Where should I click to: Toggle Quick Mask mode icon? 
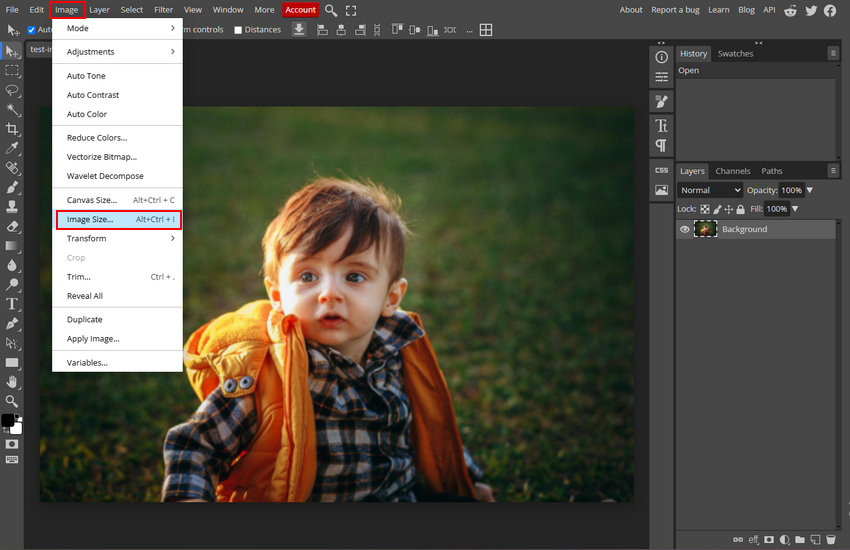pos(11,444)
